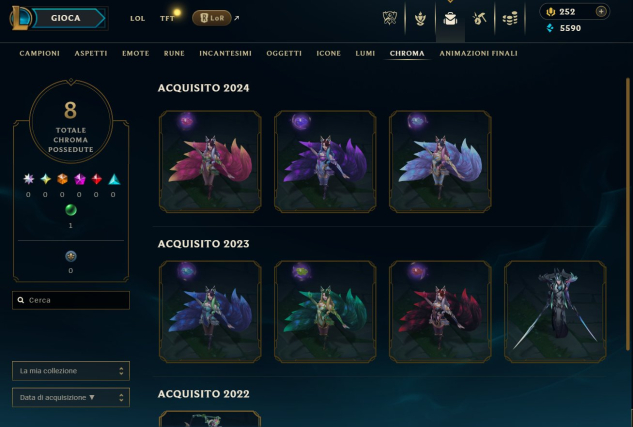Screen dimensions: 633x427
Task: Click the GIOCA play button
Action: 68,18
